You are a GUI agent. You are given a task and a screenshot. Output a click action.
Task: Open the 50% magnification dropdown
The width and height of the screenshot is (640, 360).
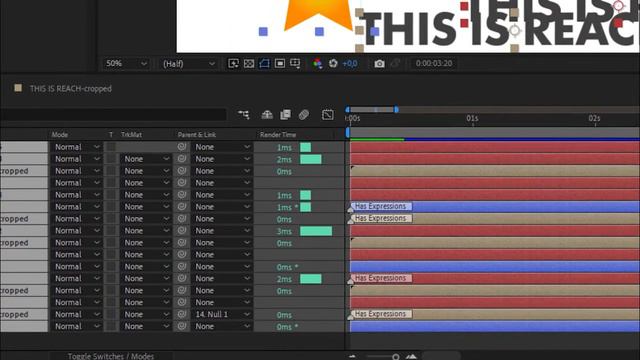(126, 64)
